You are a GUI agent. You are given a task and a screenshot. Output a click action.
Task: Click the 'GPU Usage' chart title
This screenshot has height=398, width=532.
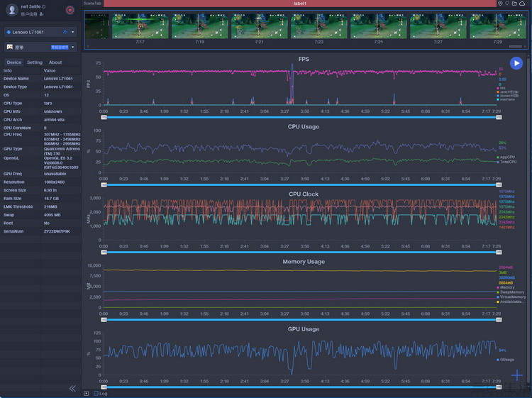point(304,329)
